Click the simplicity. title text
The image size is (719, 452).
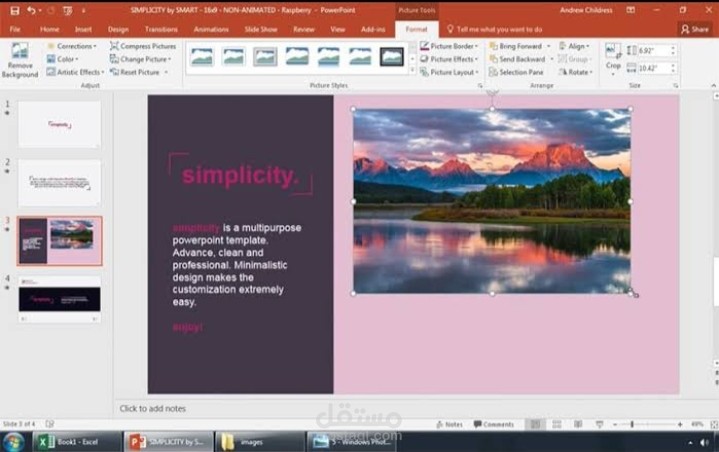coord(240,176)
